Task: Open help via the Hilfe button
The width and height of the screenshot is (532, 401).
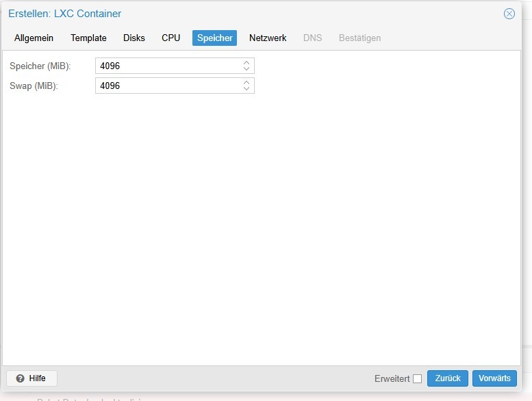Action: point(32,378)
